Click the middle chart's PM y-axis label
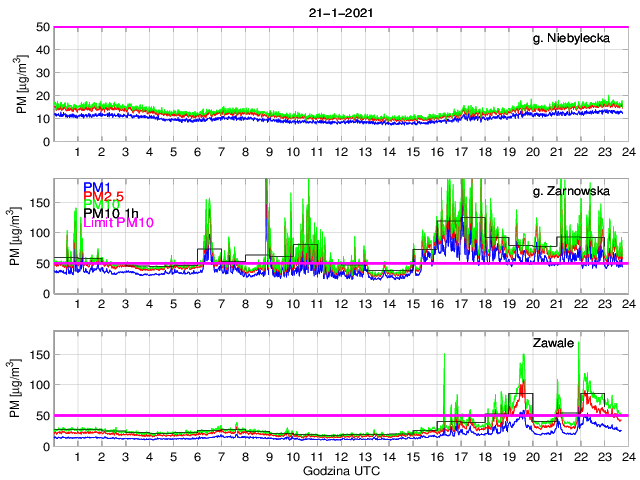 (x=22, y=237)
